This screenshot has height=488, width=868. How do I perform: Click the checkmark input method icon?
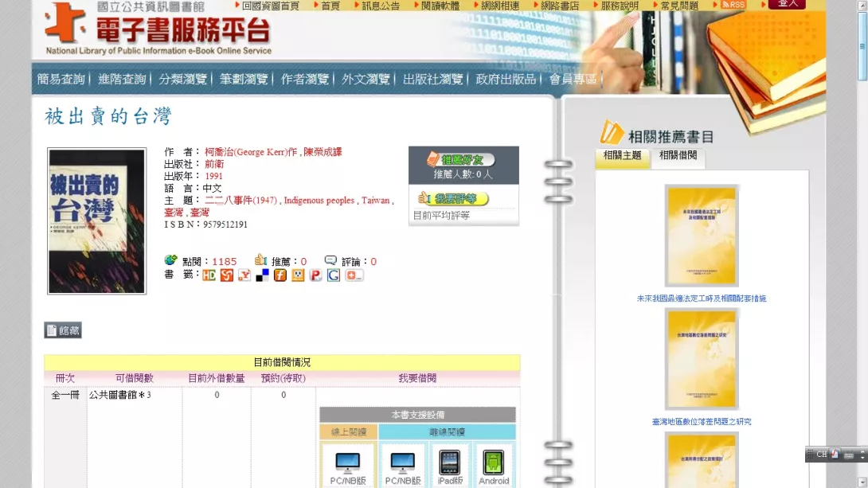pyautogui.click(x=835, y=455)
